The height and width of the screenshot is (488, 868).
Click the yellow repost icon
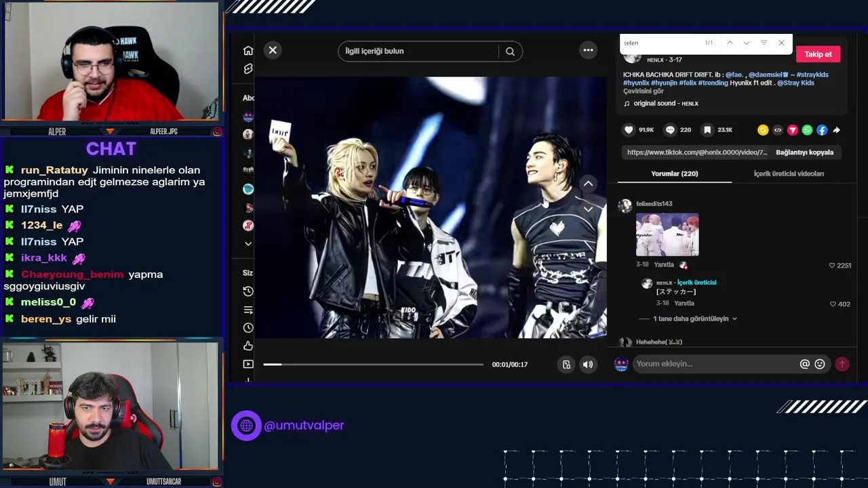coord(763,130)
